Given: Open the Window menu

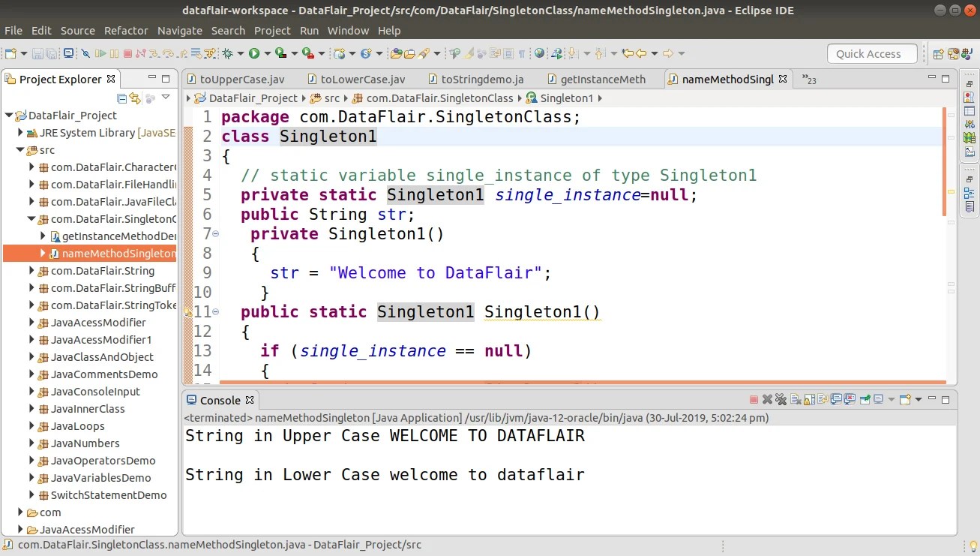Looking at the screenshot, I should [348, 31].
